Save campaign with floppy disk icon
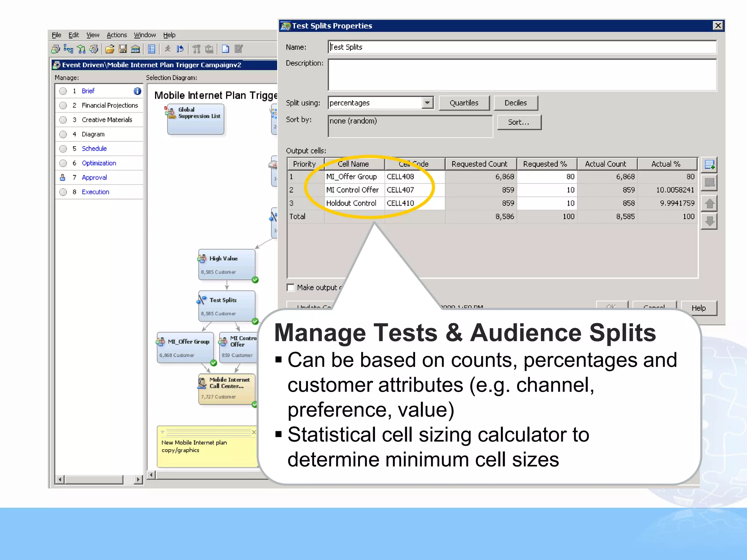The height and width of the screenshot is (560, 747). pyautogui.click(x=123, y=49)
